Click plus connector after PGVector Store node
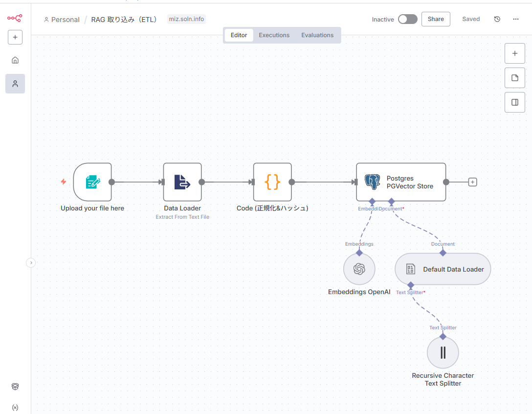The width and height of the screenshot is (532, 414). click(x=472, y=182)
